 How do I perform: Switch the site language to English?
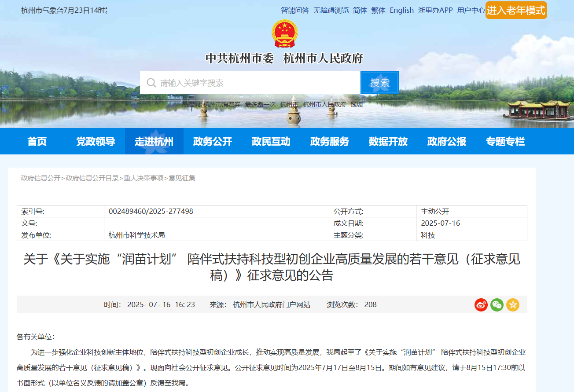pos(401,10)
